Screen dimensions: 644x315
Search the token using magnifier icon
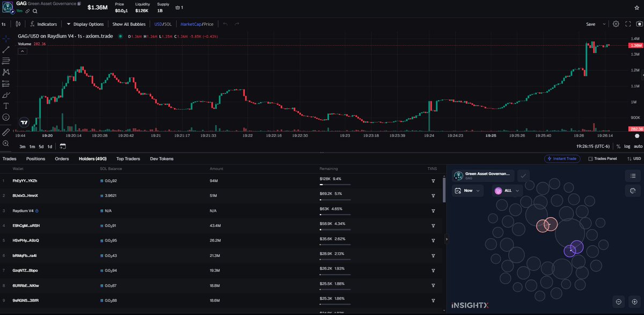(35, 11)
